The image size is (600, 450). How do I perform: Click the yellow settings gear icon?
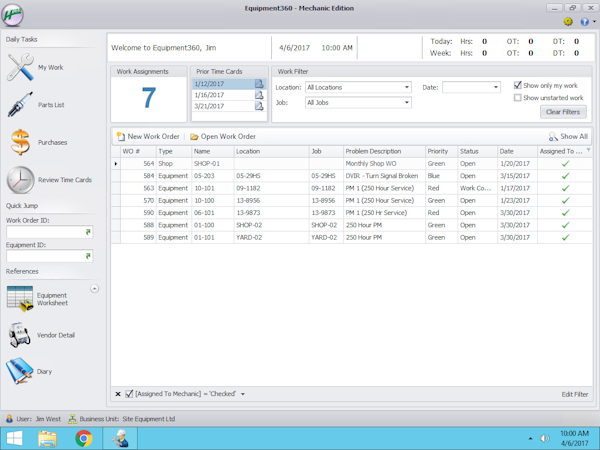[x=568, y=22]
